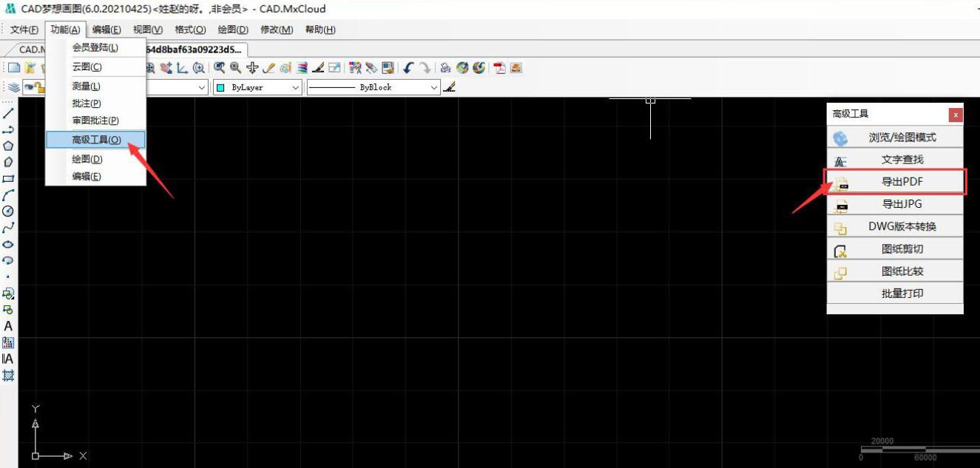This screenshot has height=468, width=980.
Task: Close the 高级工具 panel
Action: (x=956, y=115)
